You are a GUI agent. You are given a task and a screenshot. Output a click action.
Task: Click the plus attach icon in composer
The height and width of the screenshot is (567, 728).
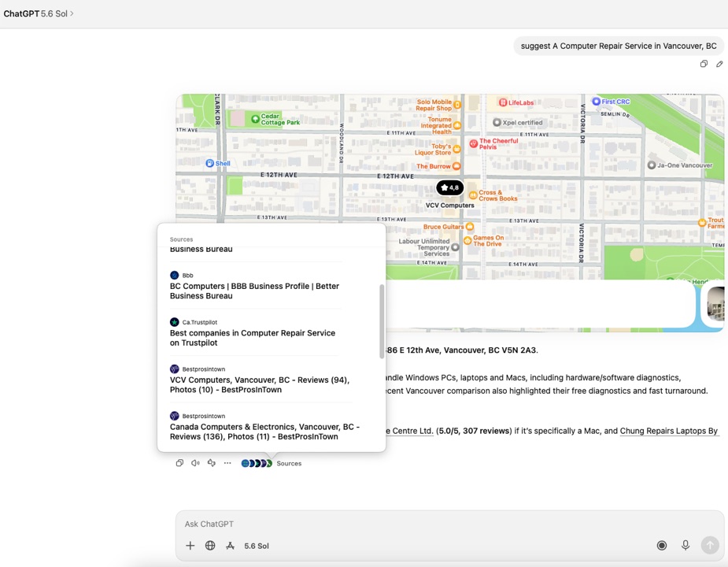coord(190,546)
